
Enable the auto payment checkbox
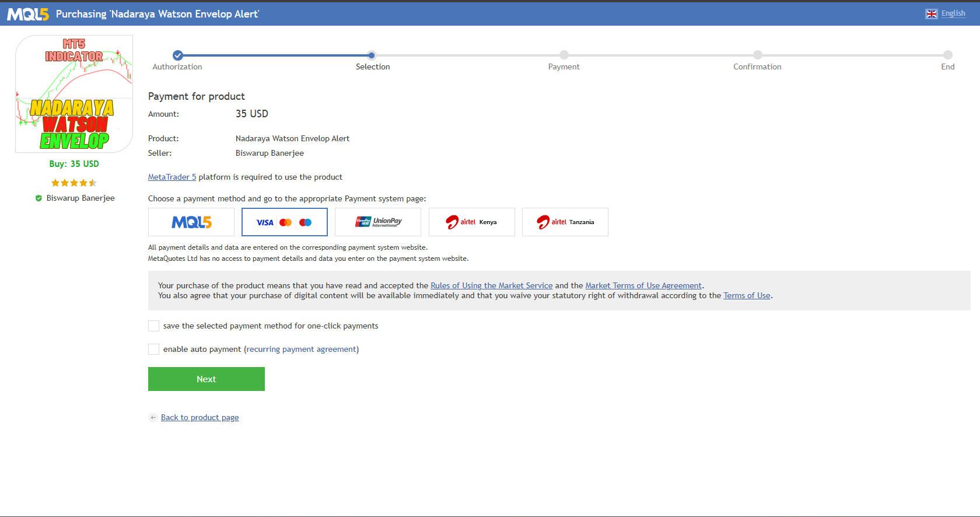coord(154,349)
